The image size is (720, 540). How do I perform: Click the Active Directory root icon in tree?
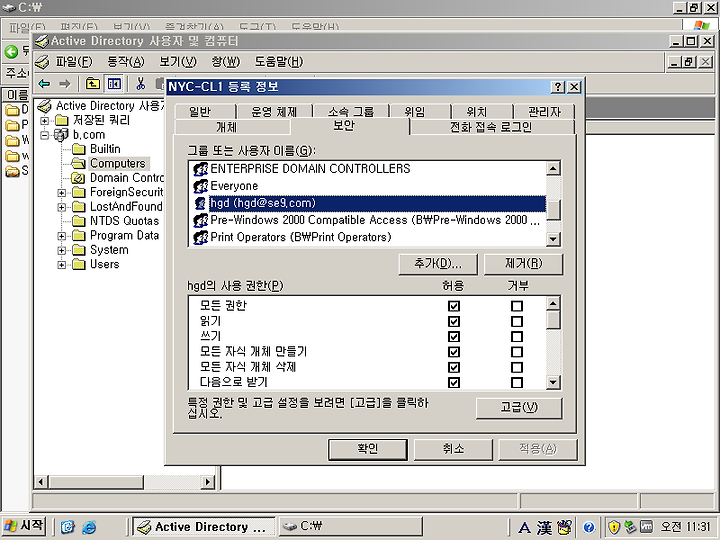click(44, 106)
